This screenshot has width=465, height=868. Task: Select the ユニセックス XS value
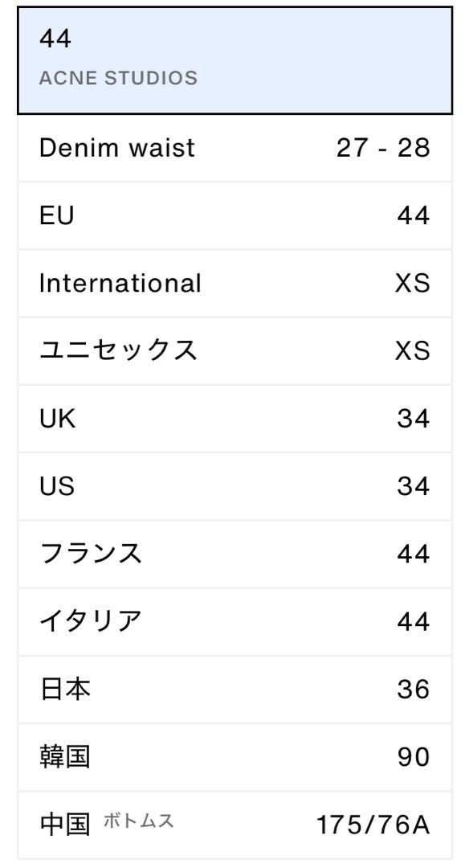(x=413, y=350)
